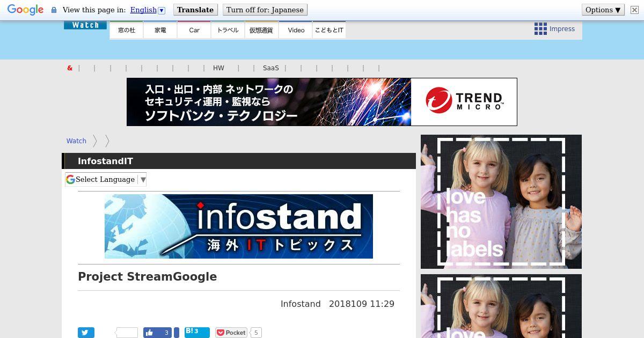The image size is (644, 338).
Task: Click the article date 2018109 11:29
Action: tap(362, 304)
